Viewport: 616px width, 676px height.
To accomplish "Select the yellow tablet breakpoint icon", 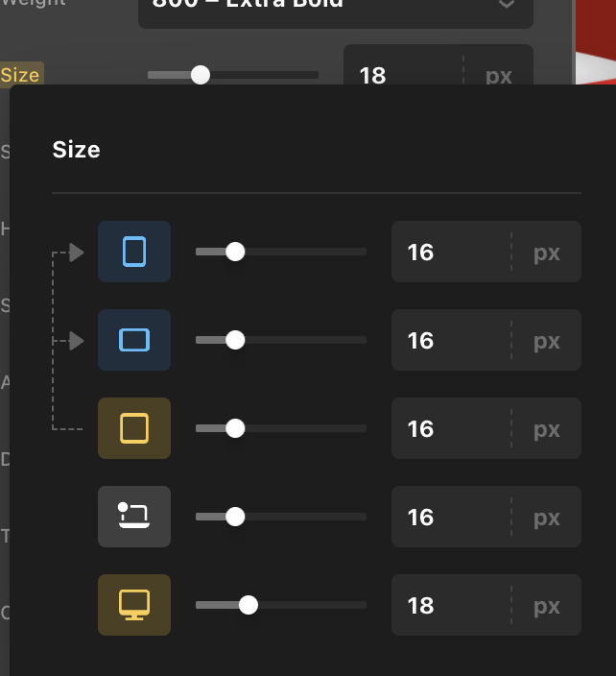I will pyautogui.click(x=134, y=428).
